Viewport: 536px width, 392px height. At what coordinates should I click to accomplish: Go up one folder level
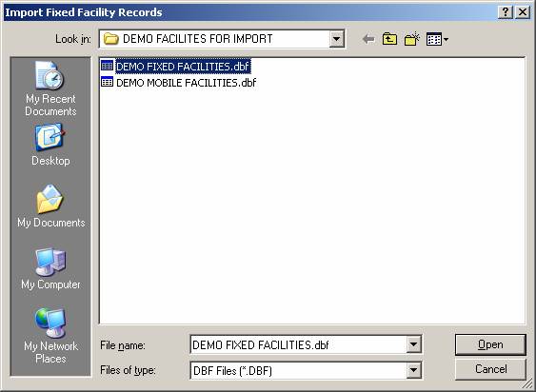coord(389,39)
